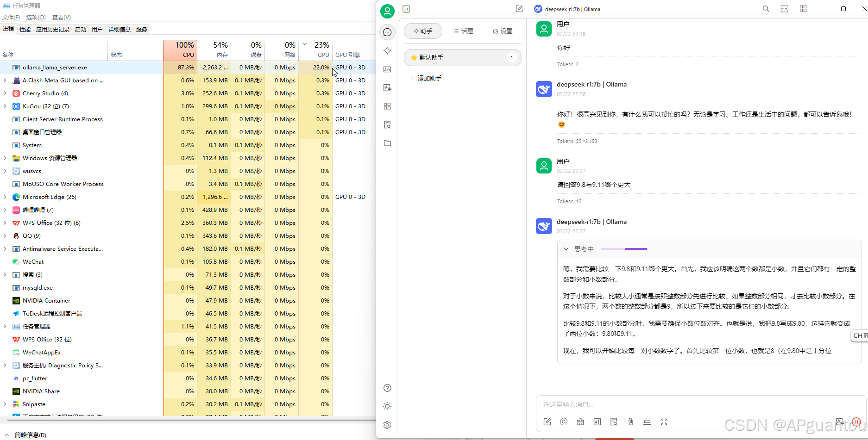Collapse Task Manager with 简略信息(D)
The height and width of the screenshot is (440, 868).
tap(26, 435)
